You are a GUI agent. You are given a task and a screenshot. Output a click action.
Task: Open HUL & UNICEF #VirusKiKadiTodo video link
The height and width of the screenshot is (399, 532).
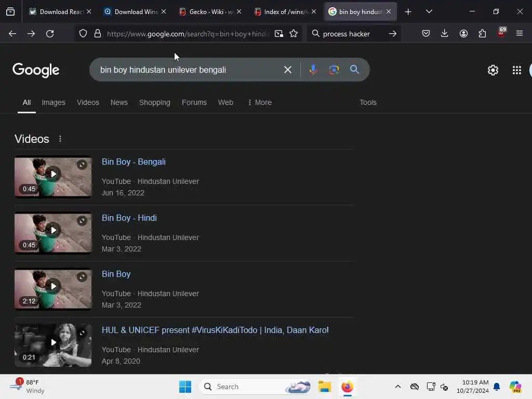(x=215, y=330)
